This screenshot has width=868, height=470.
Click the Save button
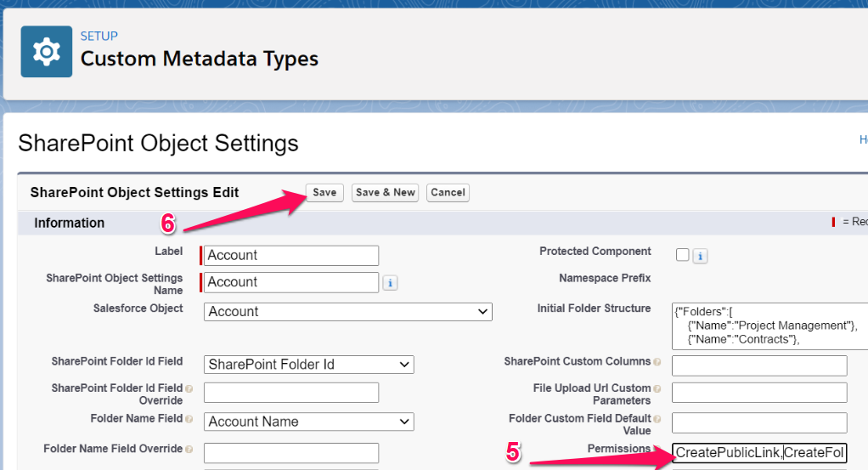[x=324, y=192]
